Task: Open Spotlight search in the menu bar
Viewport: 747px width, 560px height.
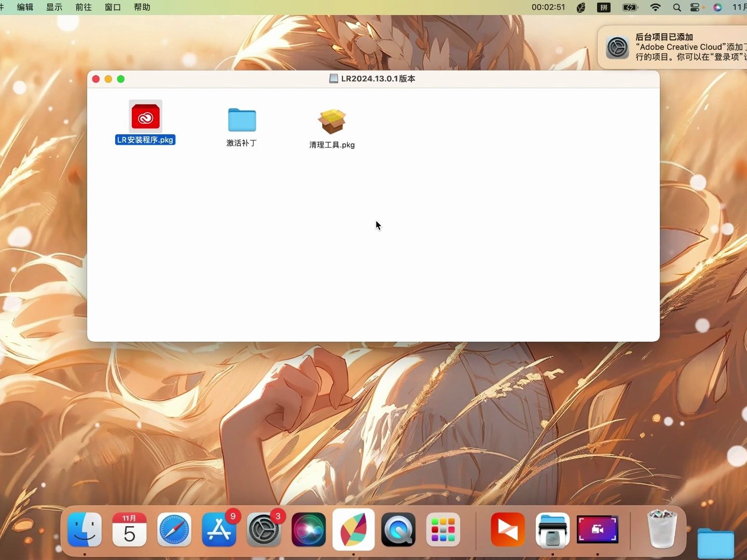Action: 677,7
